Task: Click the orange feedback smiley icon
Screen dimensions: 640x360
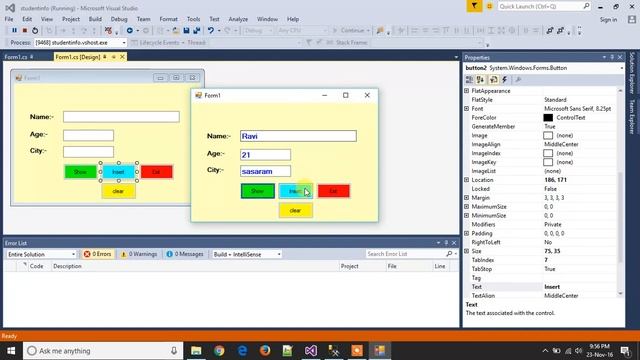Action: (489, 6)
